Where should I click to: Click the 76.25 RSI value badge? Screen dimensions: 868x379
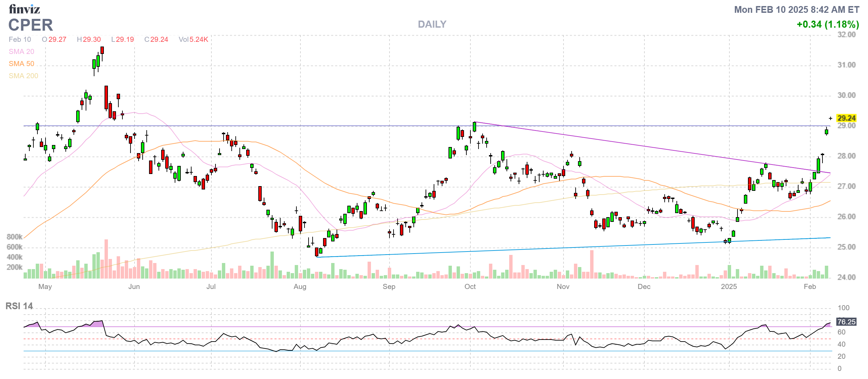pyautogui.click(x=846, y=322)
